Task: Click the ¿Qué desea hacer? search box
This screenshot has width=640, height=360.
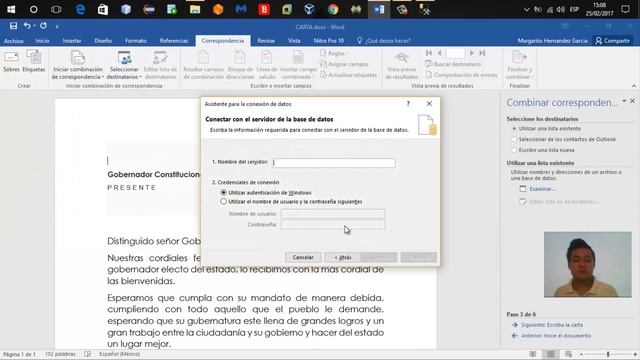Action: tap(384, 41)
